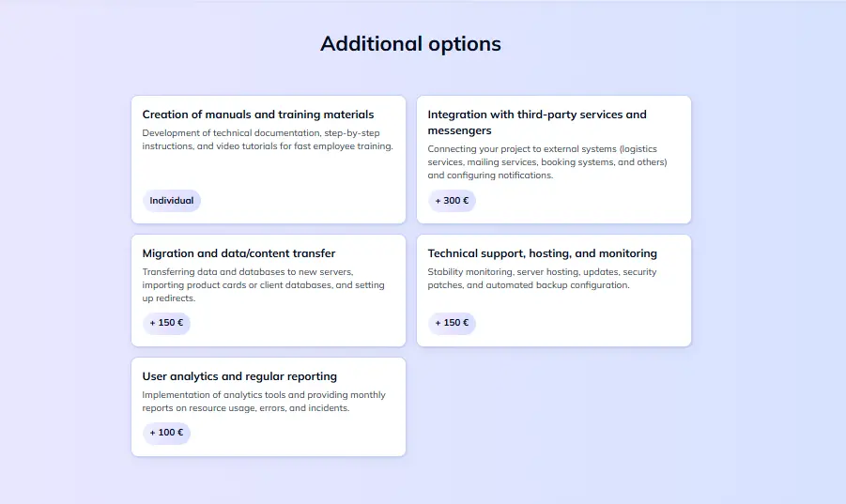Screen dimensions: 846x504
Task: Click blank area of Technical support card beside its price
Action: pos(583,323)
